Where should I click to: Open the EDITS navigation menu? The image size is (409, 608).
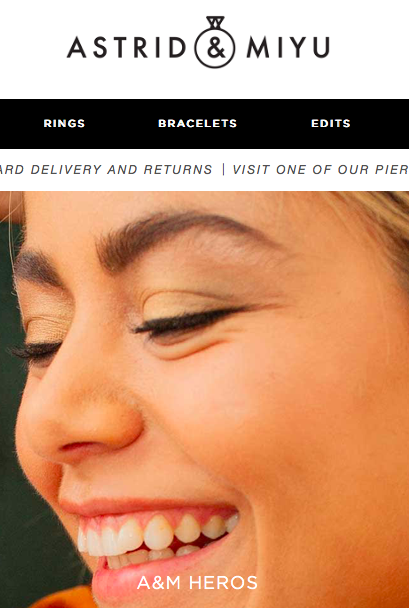click(x=331, y=123)
